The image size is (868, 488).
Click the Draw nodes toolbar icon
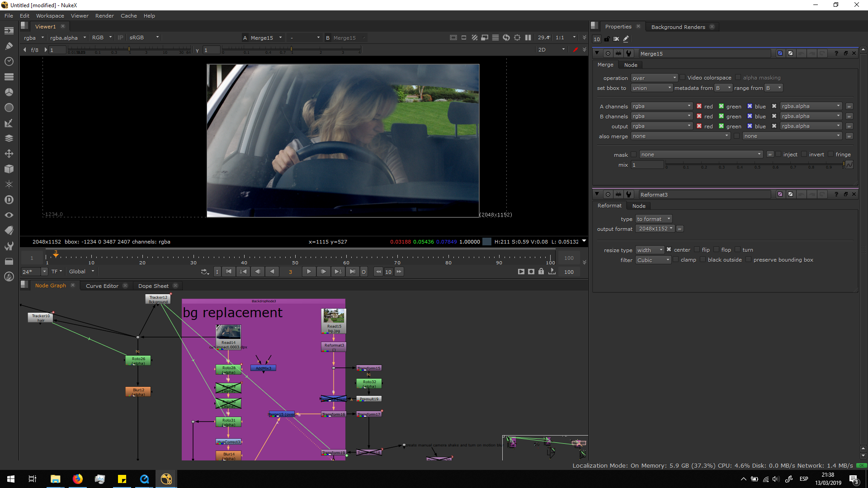coord(9,46)
